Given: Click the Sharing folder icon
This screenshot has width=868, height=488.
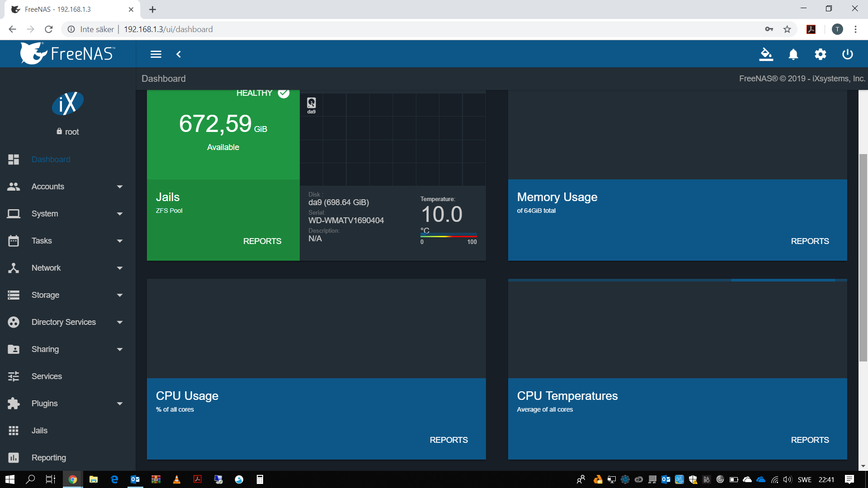Looking at the screenshot, I should click(x=14, y=349).
